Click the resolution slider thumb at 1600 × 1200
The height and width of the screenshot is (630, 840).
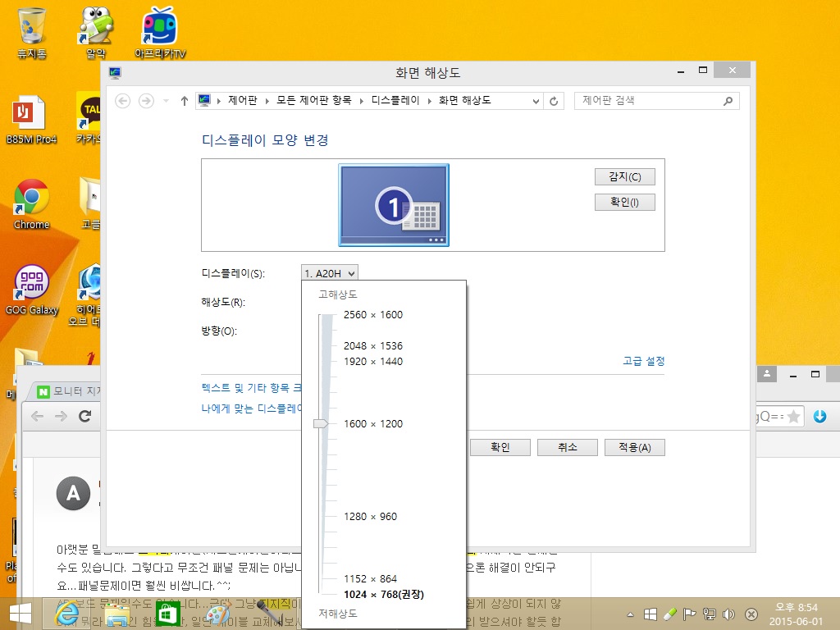coord(321,423)
